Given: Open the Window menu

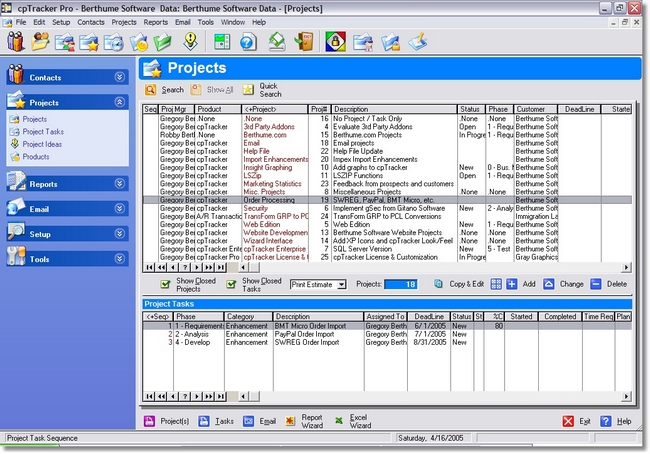Looking at the screenshot, I should click(x=233, y=22).
